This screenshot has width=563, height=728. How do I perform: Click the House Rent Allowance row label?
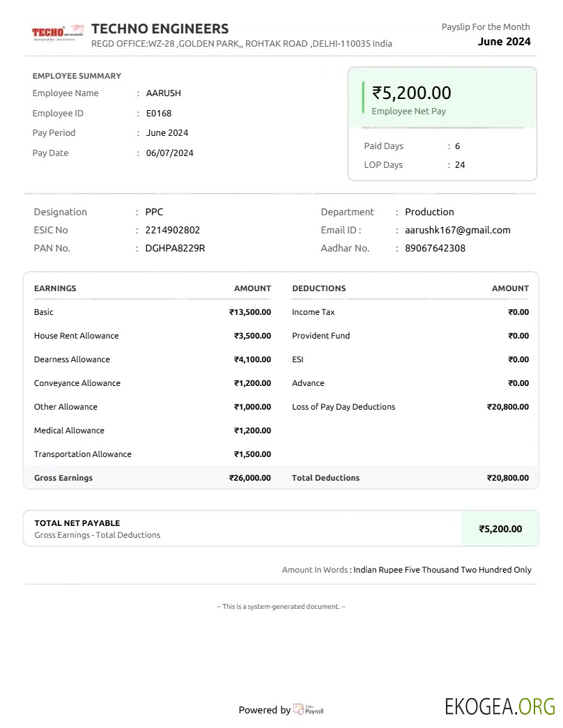(x=76, y=336)
